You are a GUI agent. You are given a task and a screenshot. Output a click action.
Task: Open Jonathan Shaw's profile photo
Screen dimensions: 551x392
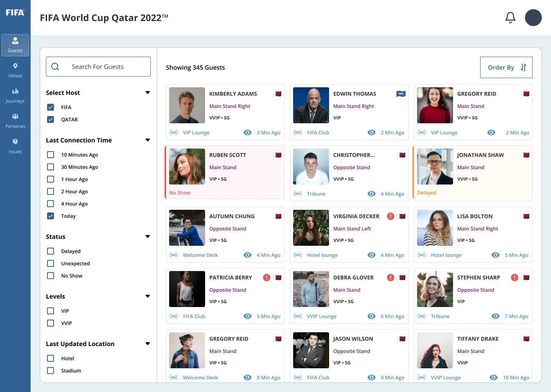[x=435, y=167]
